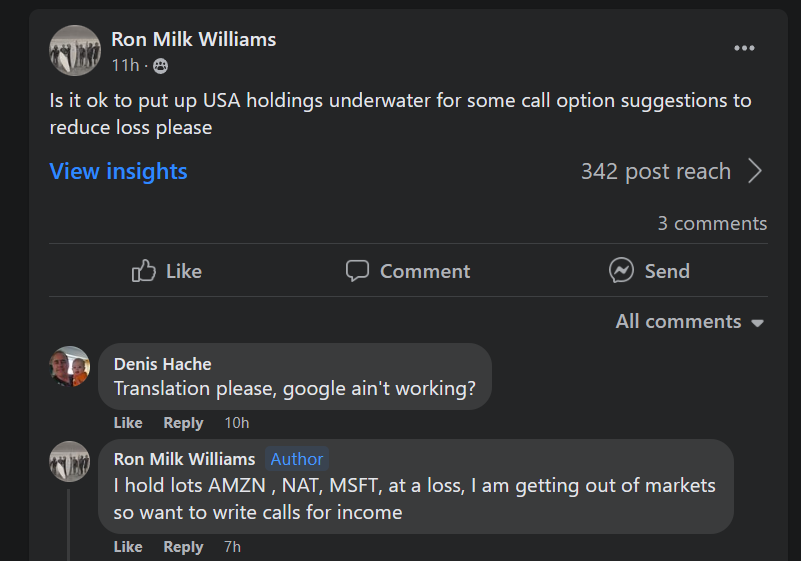Like Denis Hache's comment

tap(128, 423)
